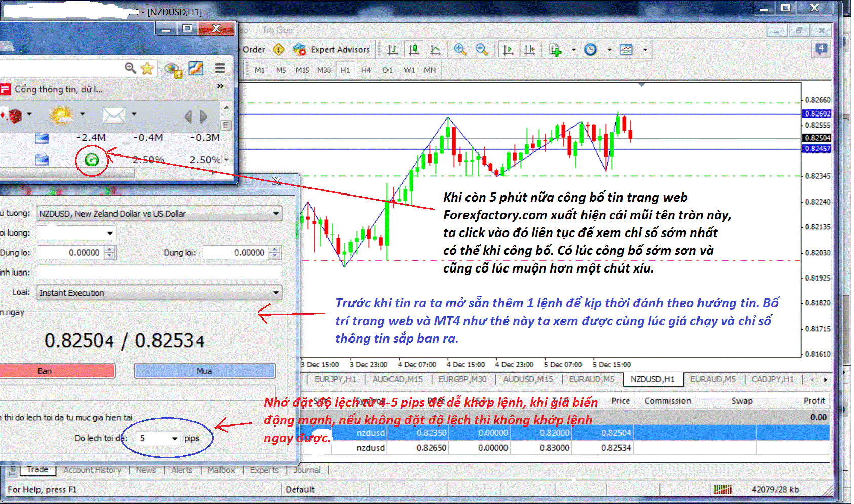Viewport: 854px width, 504px height.
Task: Toggle Expert Advisors button
Action: click(332, 49)
